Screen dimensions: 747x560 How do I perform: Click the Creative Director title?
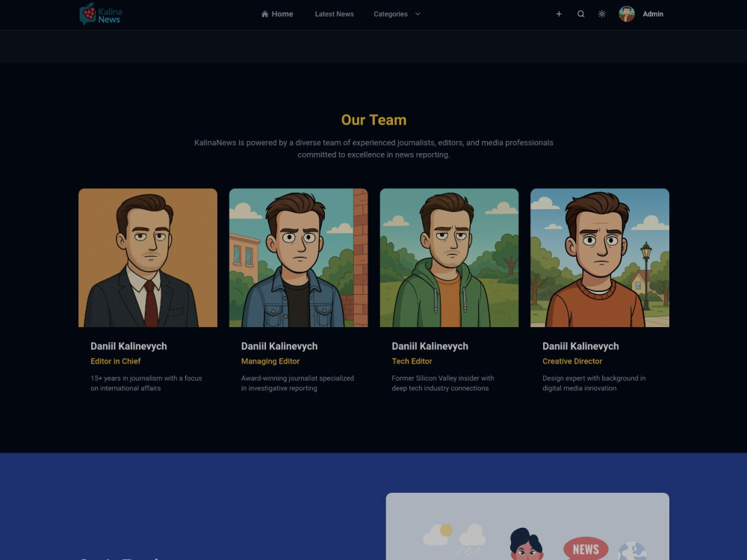click(572, 361)
